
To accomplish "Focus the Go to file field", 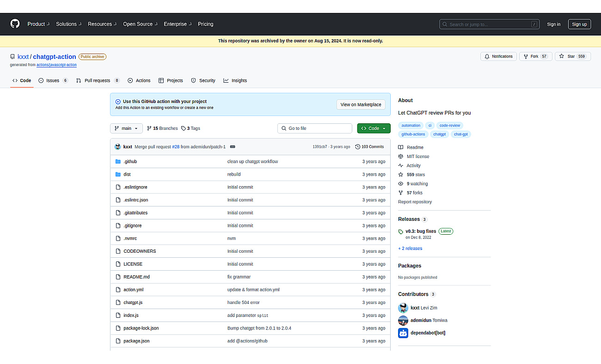I will pos(315,128).
